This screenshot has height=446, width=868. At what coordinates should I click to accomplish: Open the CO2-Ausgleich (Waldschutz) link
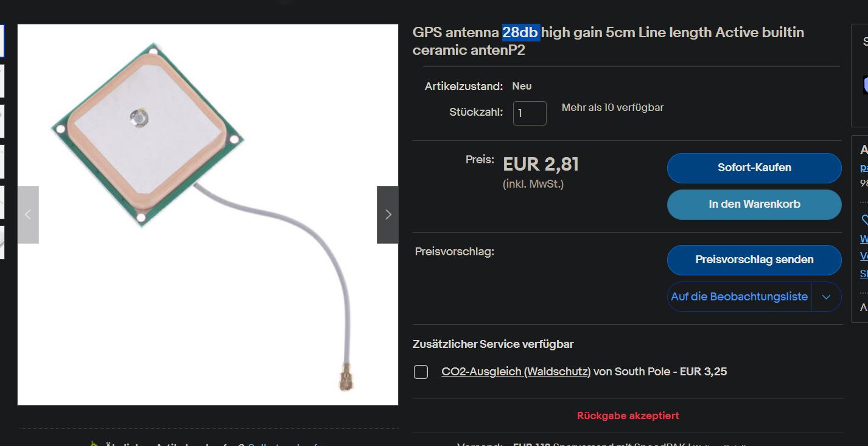click(x=516, y=372)
